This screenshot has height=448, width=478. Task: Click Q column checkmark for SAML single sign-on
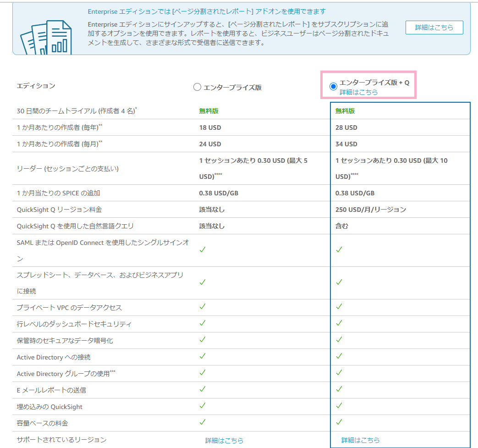[339, 249]
